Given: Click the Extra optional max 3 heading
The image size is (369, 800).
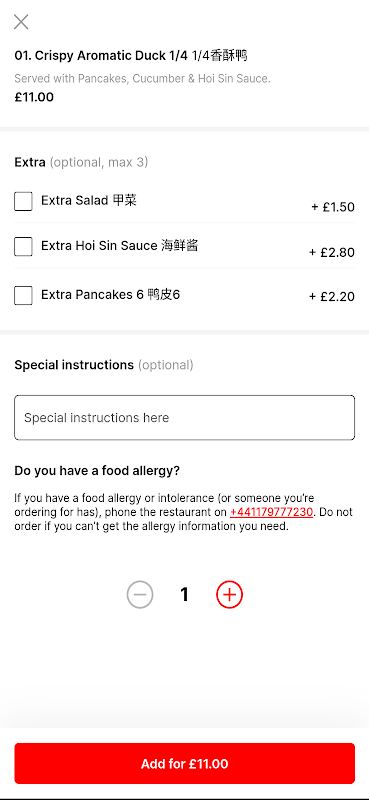Looking at the screenshot, I should coord(81,162).
